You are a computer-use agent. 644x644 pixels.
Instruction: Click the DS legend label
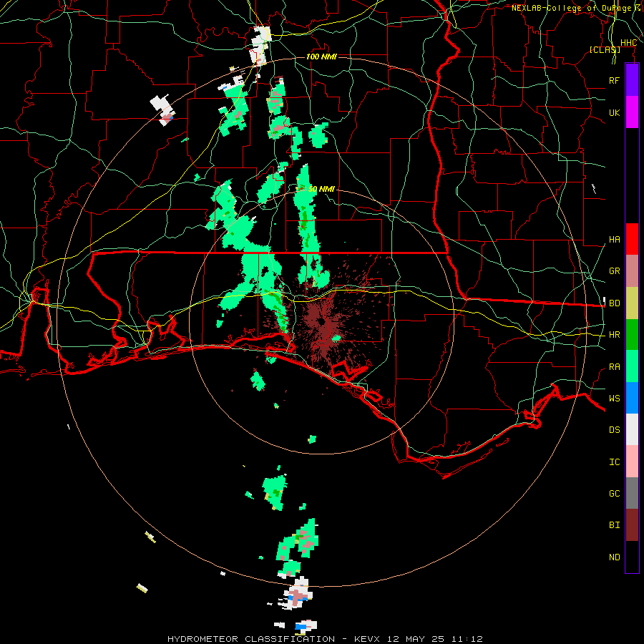[615, 430]
